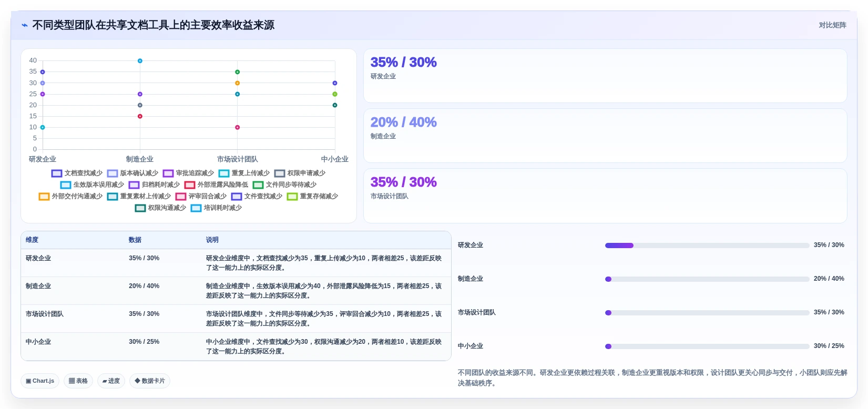Toggle the 文档查找减少 legend series

coord(77,173)
